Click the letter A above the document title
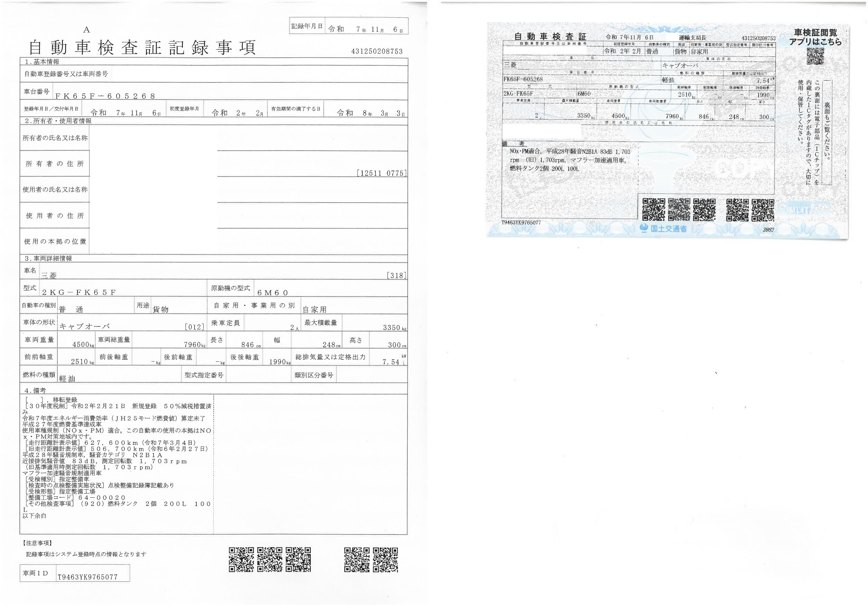Viewport: 868px width, 607px height. point(86,29)
